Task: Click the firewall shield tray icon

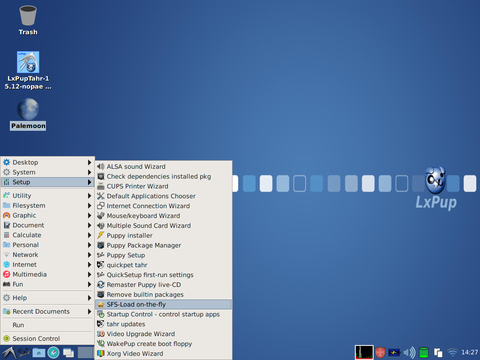Action: pyautogui.click(x=380, y=352)
